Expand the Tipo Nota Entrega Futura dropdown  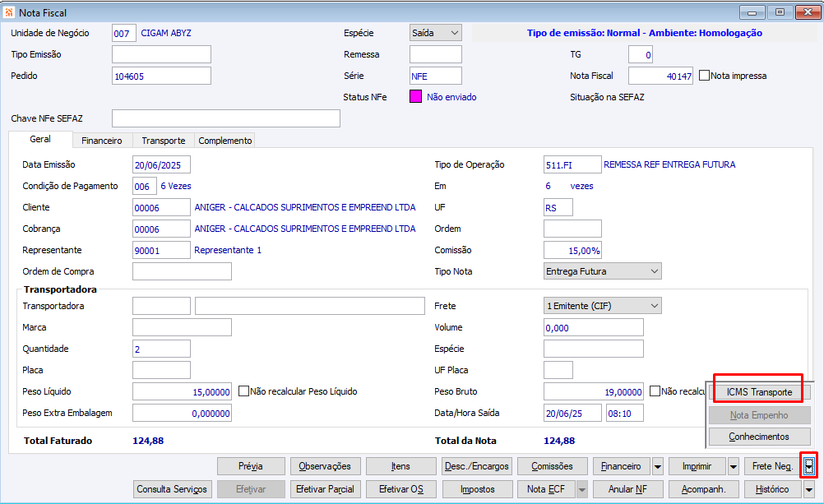602,271
